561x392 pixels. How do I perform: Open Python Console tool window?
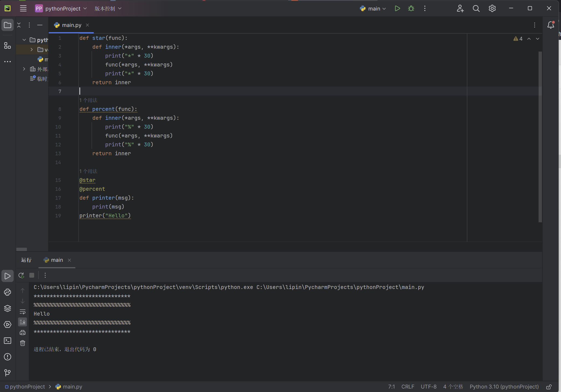click(8, 292)
